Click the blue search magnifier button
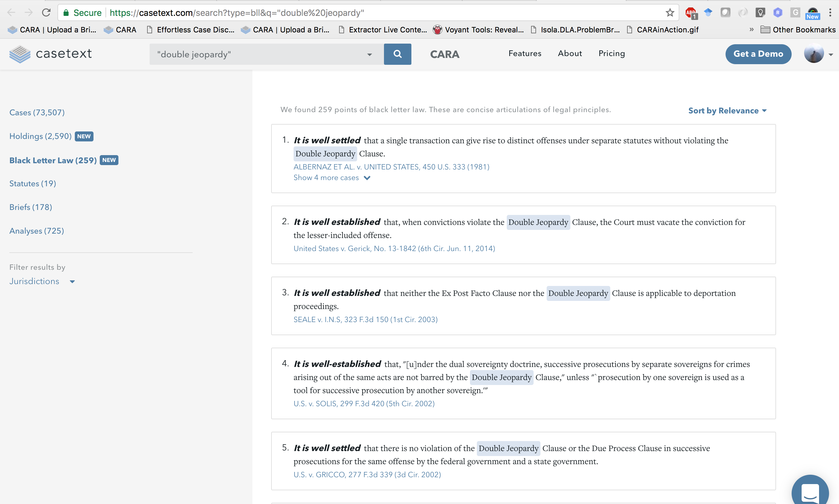The height and width of the screenshot is (504, 839). (x=397, y=54)
